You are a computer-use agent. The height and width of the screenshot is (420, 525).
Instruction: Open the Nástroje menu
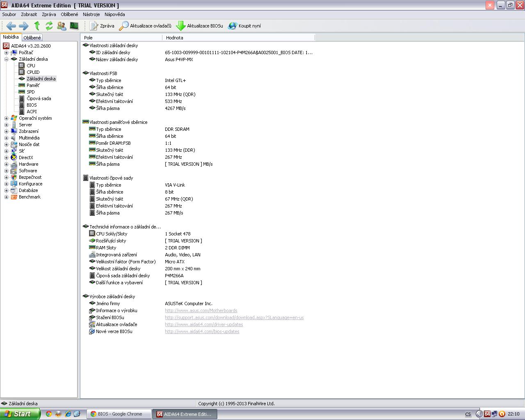tap(91, 14)
